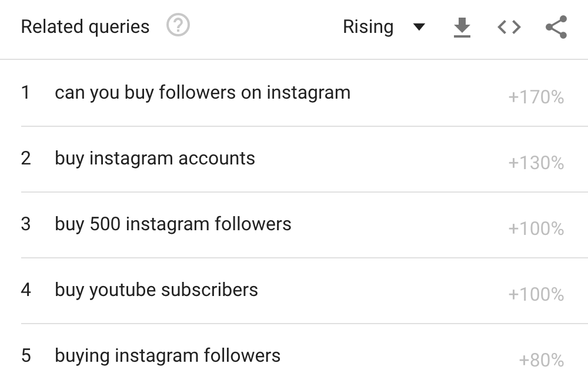Download related queries as CSV
The height and width of the screenshot is (370, 588).
coord(462,28)
